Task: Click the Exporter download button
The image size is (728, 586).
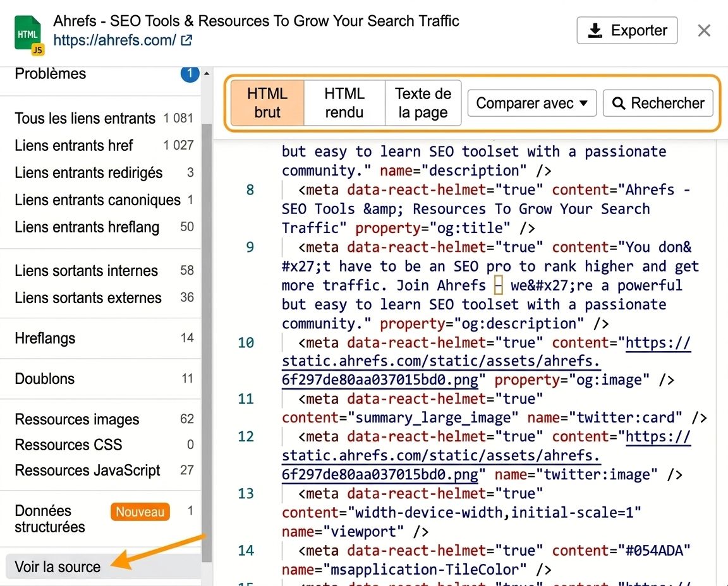Action: 627,30
